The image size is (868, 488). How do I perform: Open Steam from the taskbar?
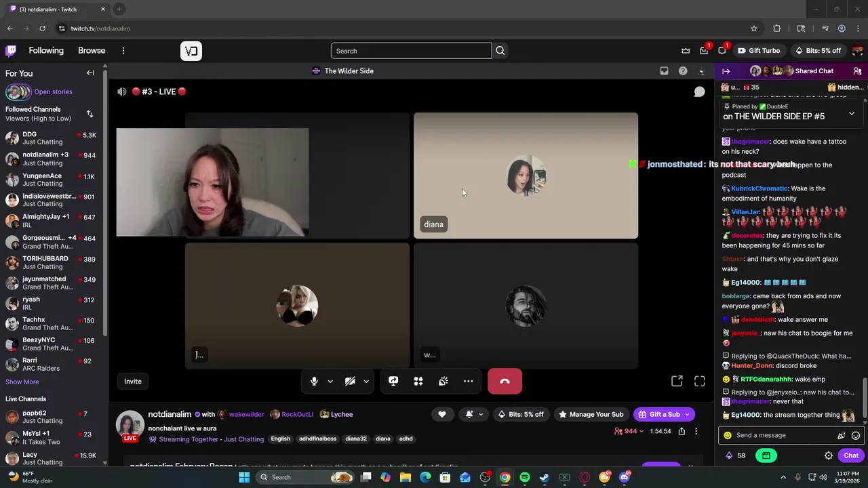tap(545, 477)
